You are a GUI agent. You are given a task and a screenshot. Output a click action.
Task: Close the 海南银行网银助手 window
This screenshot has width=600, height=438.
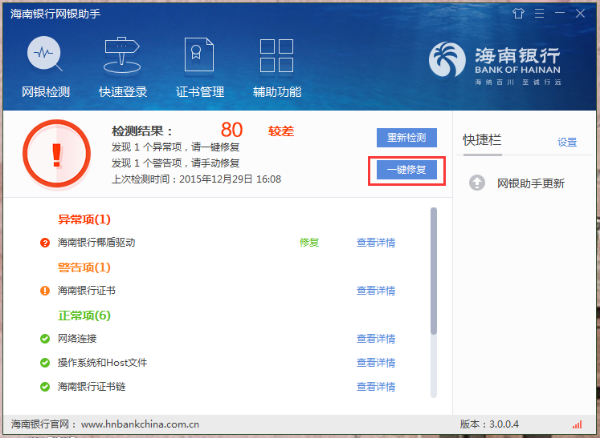coord(580,13)
